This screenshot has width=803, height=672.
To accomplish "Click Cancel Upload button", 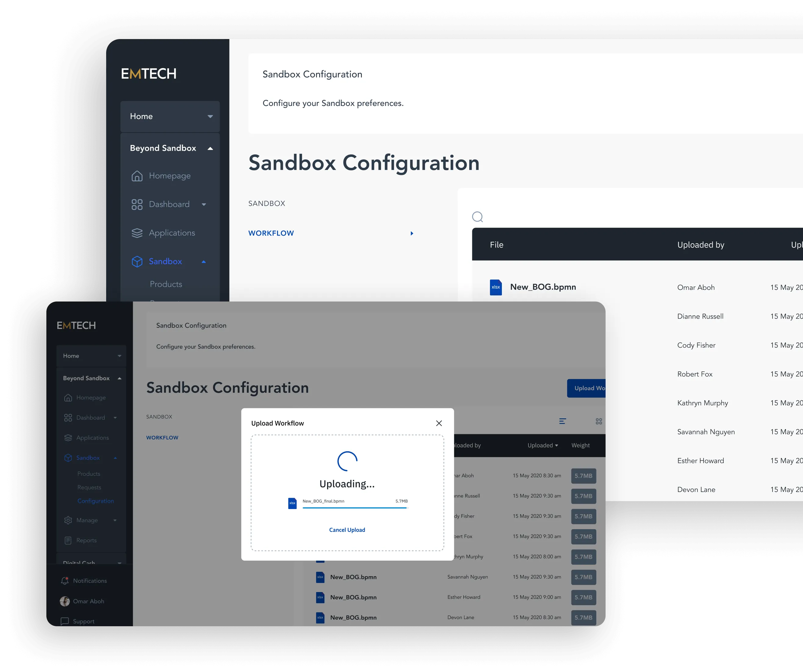I will point(346,530).
